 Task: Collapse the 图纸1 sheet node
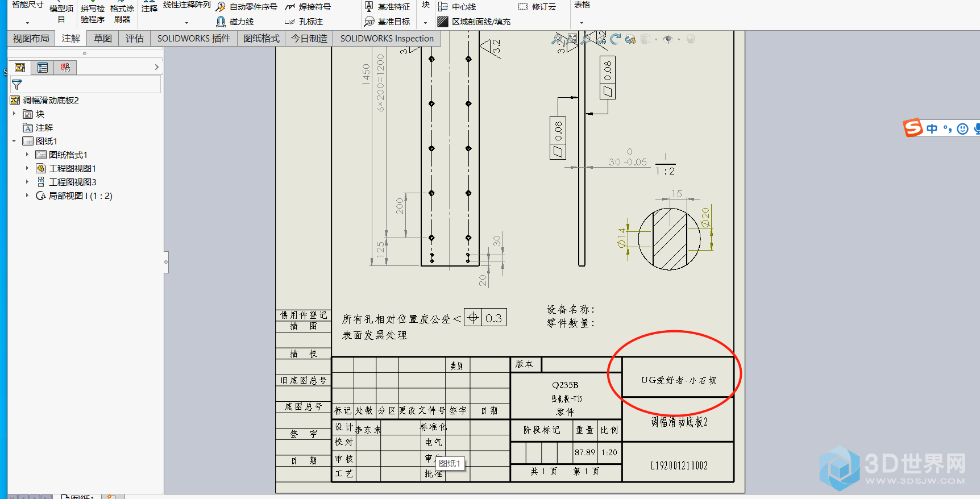click(x=14, y=141)
